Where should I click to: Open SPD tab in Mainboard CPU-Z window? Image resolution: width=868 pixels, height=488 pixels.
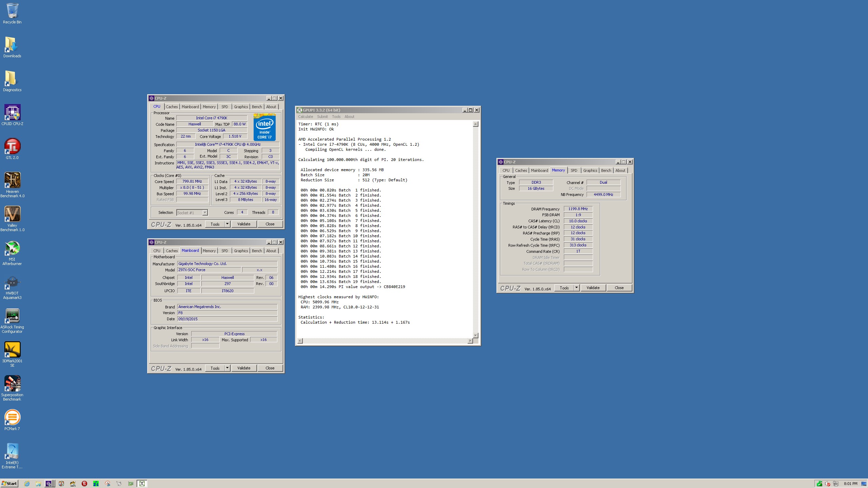(224, 251)
